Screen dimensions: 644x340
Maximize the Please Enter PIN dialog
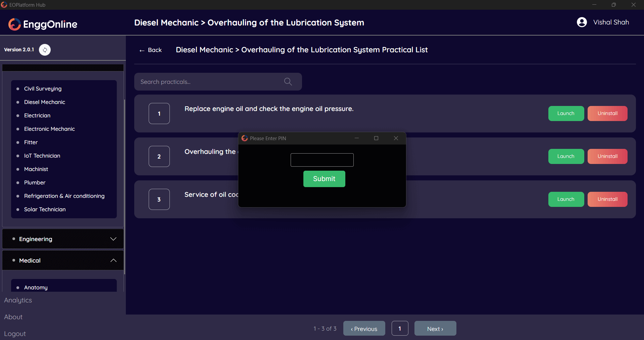[376, 138]
